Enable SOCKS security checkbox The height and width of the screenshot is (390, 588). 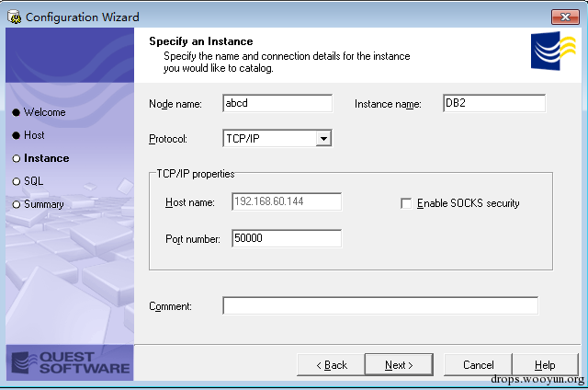click(x=406, y=203)
